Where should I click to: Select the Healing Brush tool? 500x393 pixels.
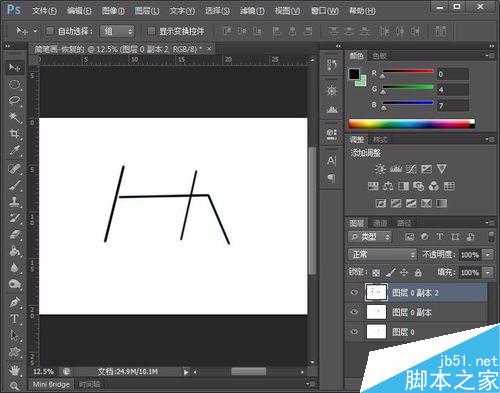14,169
